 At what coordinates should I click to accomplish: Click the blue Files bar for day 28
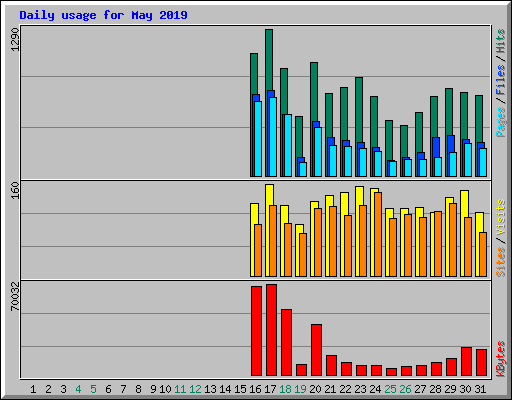click(436, 147)
